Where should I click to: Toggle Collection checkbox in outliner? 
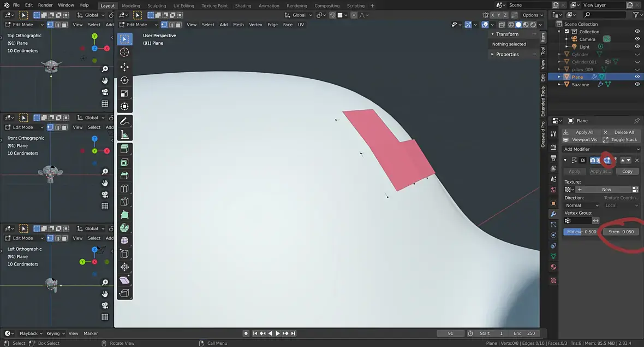coord(567,32)
